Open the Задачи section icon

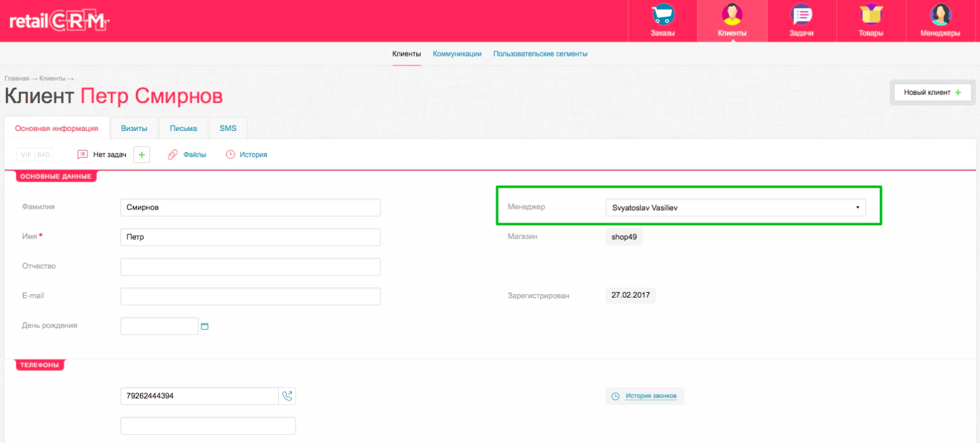(x=801, y=15)
